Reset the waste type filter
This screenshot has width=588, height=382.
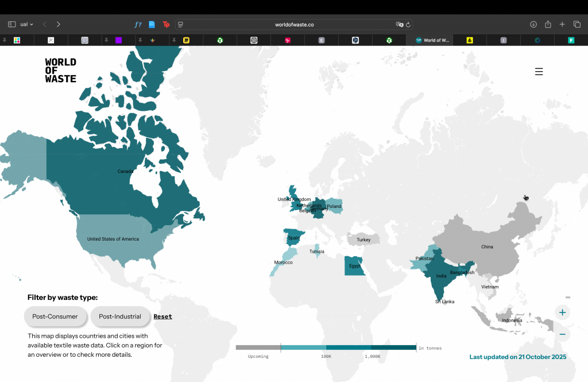coord(163,317)
